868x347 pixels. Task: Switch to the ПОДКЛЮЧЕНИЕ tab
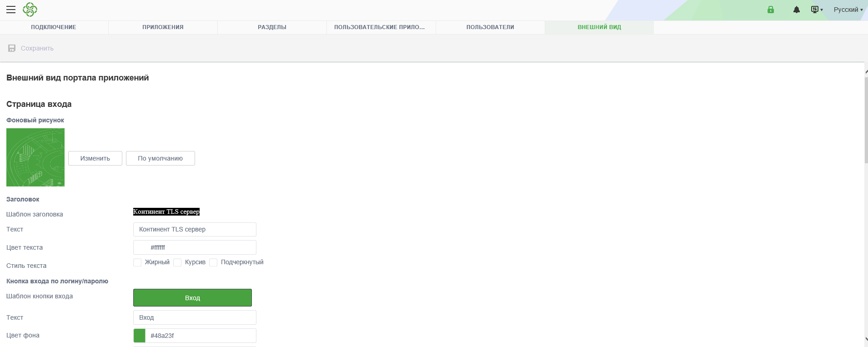54,27
